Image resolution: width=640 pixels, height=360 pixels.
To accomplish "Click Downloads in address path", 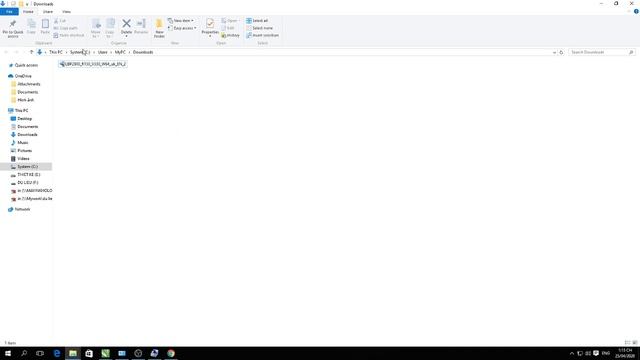I will click(x=143, y=52).
